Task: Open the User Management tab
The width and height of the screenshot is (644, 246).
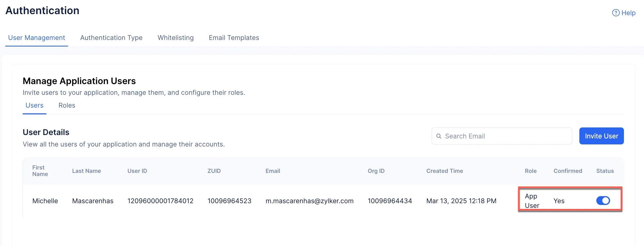Action: click(x=36, y=38)
